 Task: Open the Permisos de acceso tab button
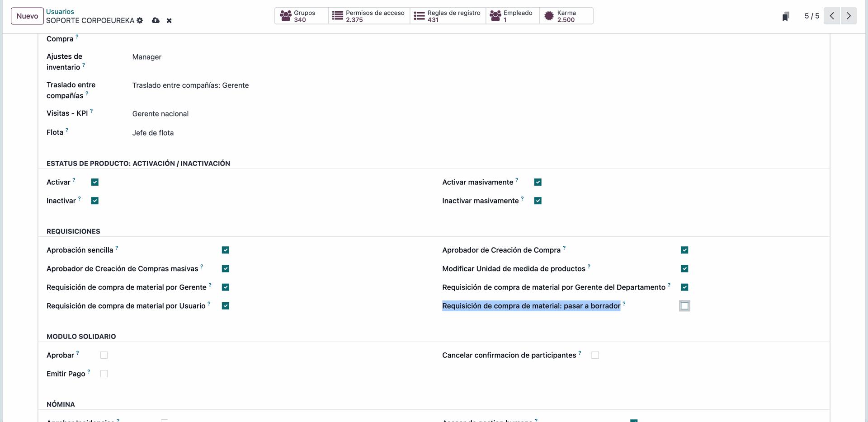(x=368, y=16)
